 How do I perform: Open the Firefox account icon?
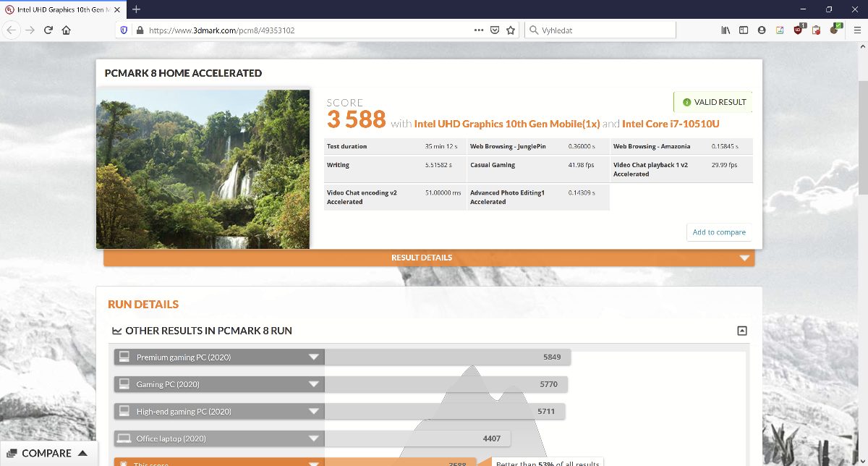(762, 30)
